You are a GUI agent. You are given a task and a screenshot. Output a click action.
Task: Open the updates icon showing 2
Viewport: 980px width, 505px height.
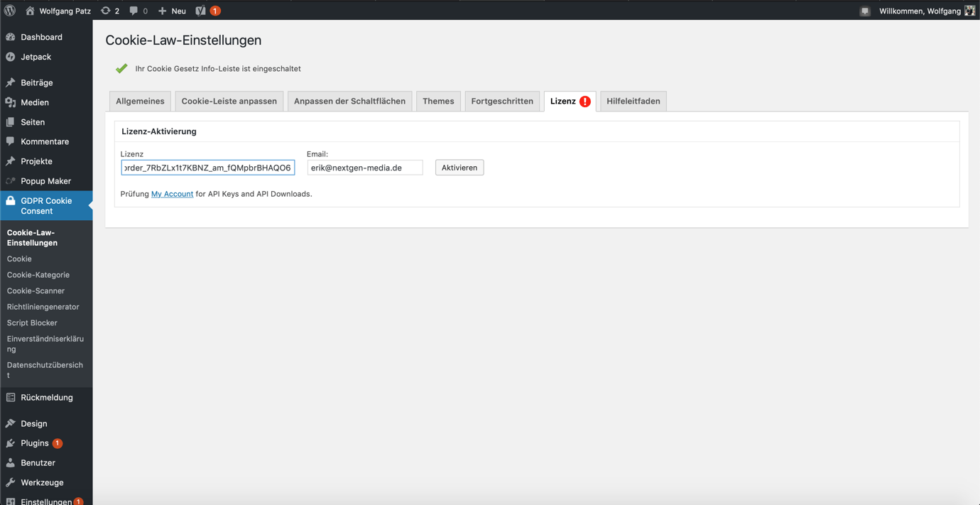106,11
